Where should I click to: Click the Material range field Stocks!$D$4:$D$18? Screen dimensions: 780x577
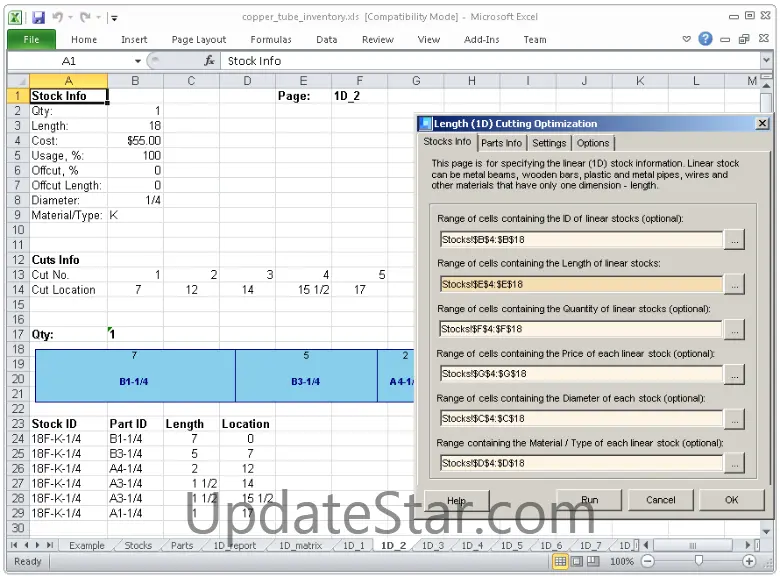(581, 464)
